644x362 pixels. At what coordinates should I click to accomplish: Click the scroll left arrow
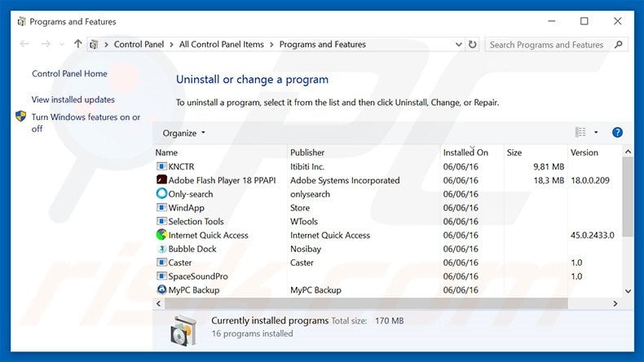[159, 303]
